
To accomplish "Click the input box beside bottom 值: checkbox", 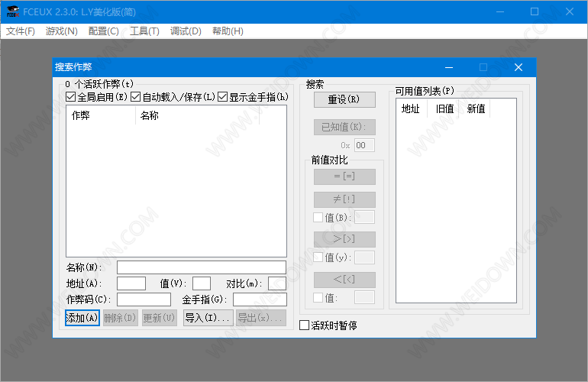I will [x=364, y=297].
